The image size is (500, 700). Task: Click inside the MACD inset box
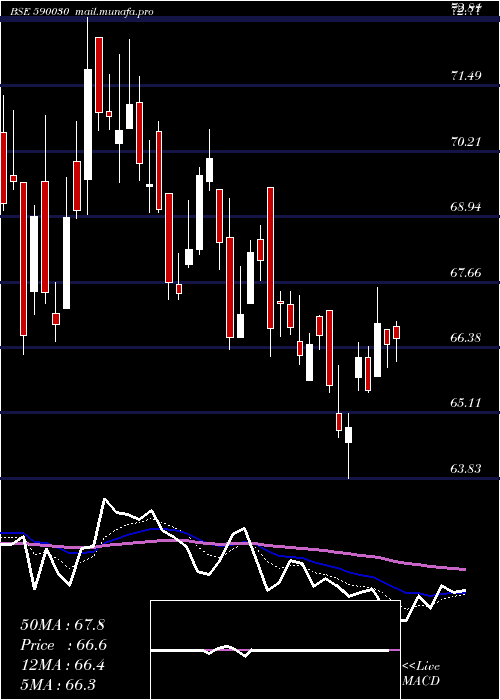point(275,650)
